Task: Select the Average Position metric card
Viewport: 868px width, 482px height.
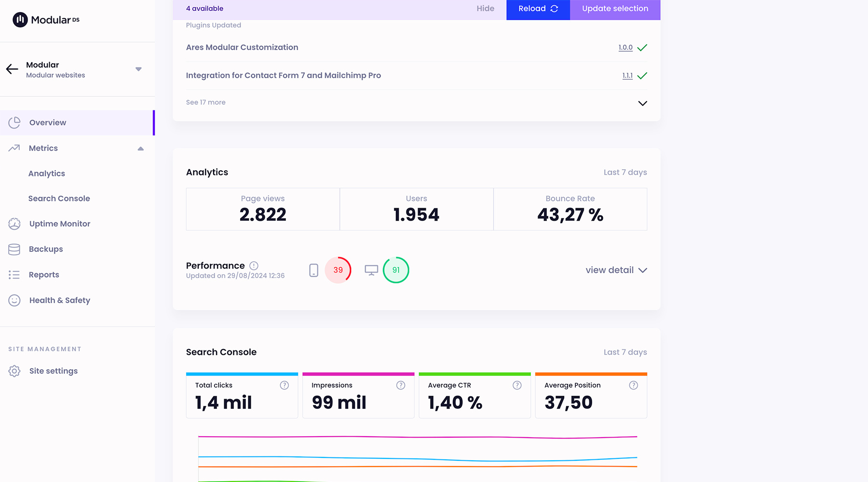Action: click(591, 396)
